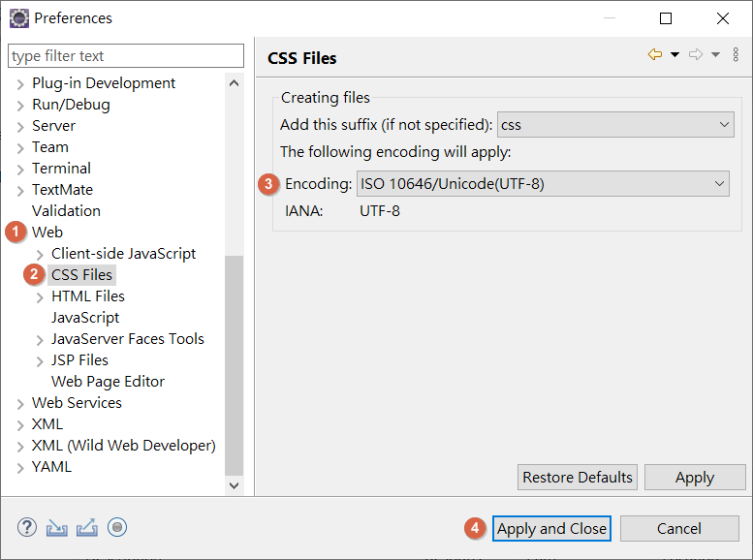
Task: Select Web Page Editor item
Action: tap(108, 382)
